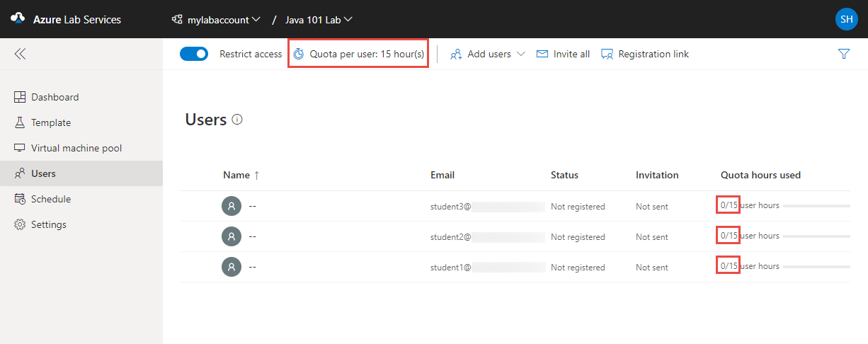Click the Add users button label
Image resolution: width=868 pixels, height=344 pixels.
click(x=489, y=54)
